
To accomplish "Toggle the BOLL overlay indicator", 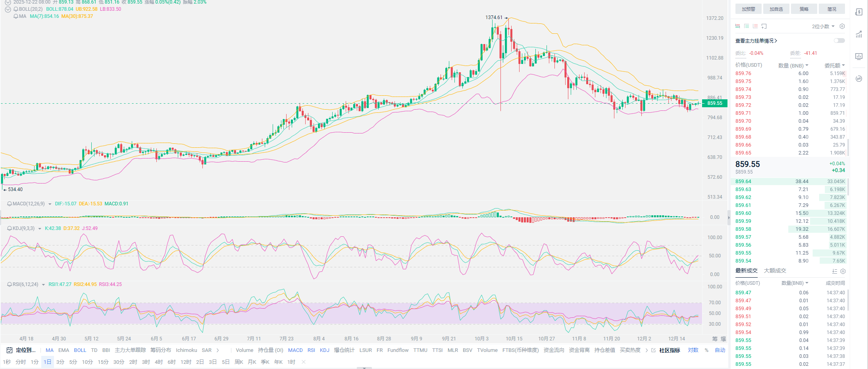I will (x=80, y=350).
